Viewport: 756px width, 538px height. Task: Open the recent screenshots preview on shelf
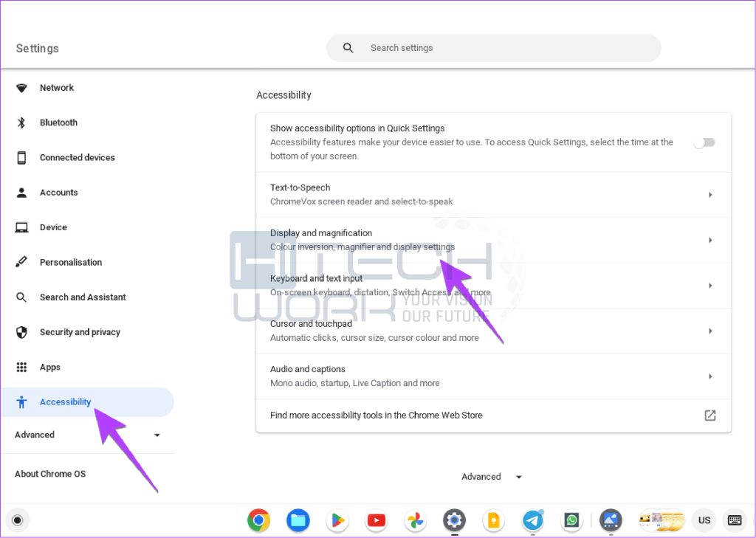click(662, 520)
